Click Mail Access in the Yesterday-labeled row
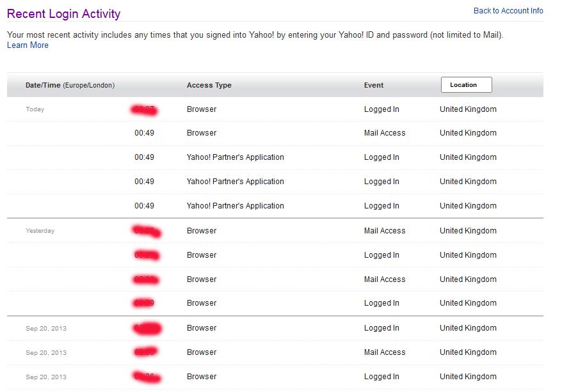 coord(384,231)
